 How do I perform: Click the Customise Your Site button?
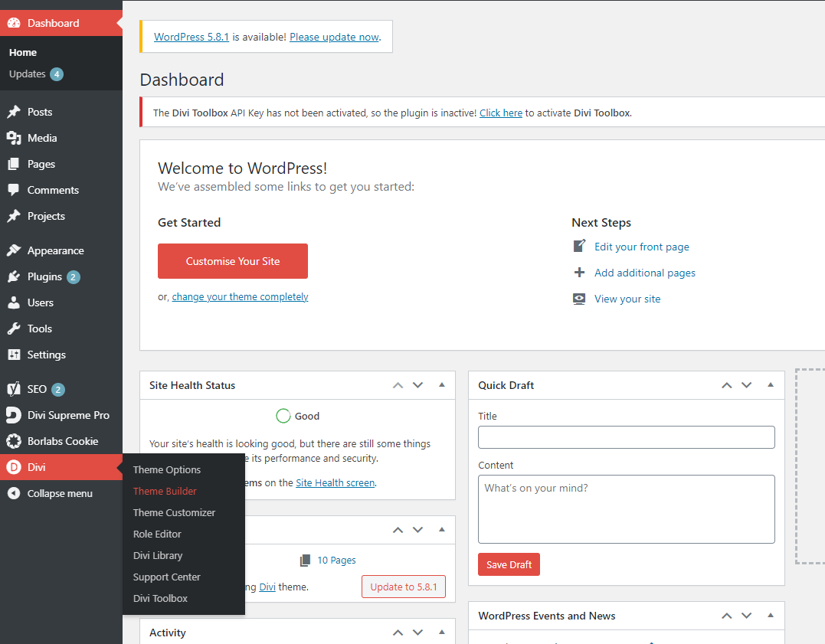point(232,261)
